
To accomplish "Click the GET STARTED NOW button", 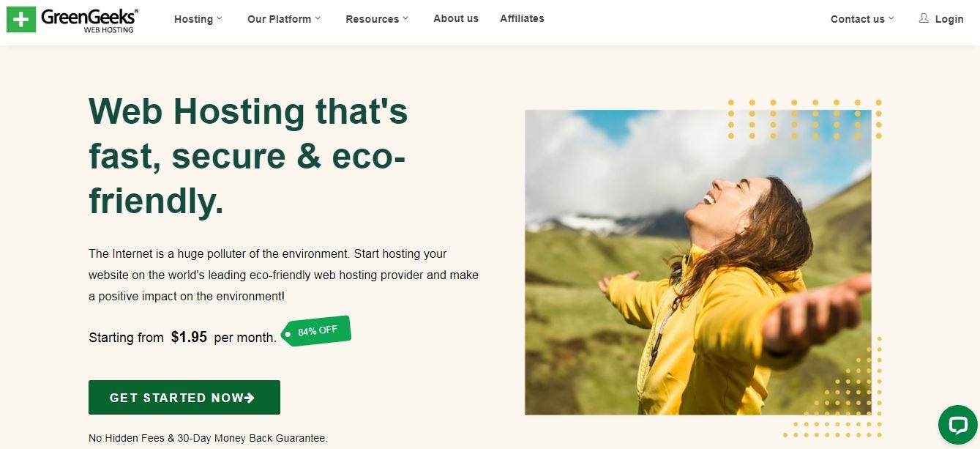I will pos(184,398).
